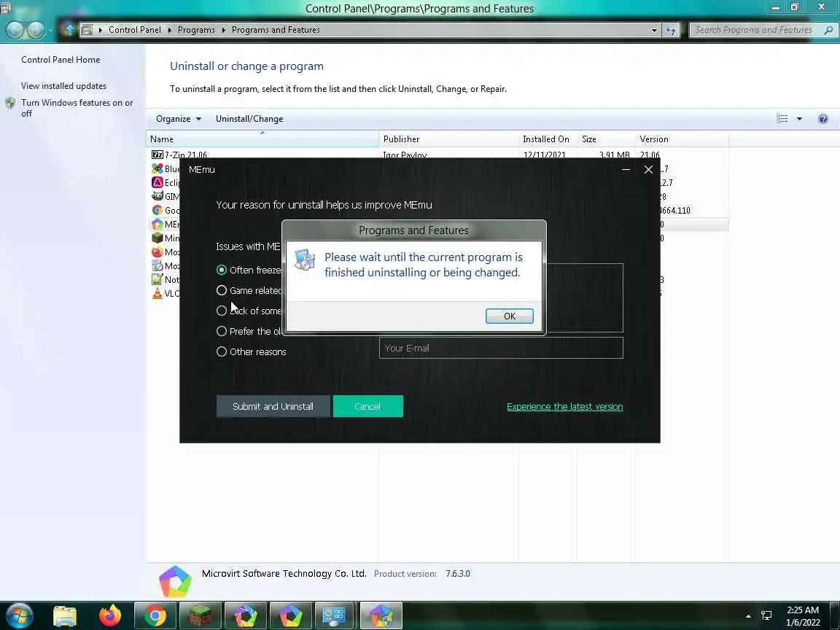
Task: Select the Minecraft program icon in list
Action: coord(157,238)
